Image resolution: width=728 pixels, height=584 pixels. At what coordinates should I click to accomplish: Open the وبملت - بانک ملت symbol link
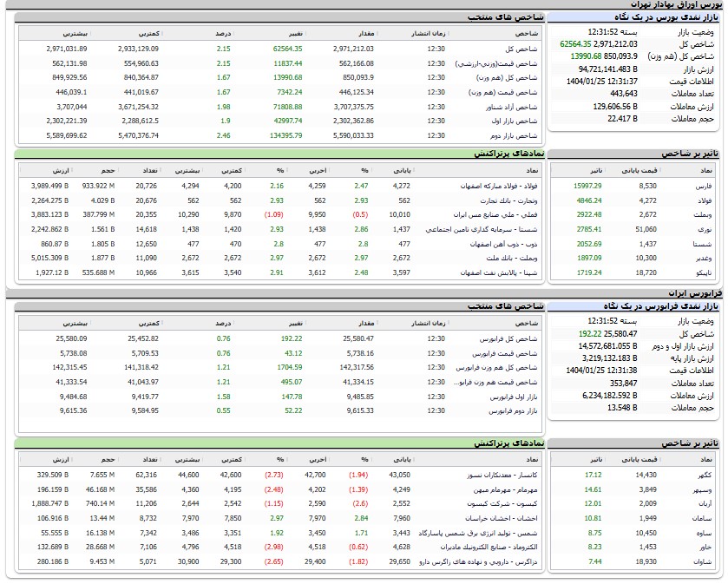point(512,258)
